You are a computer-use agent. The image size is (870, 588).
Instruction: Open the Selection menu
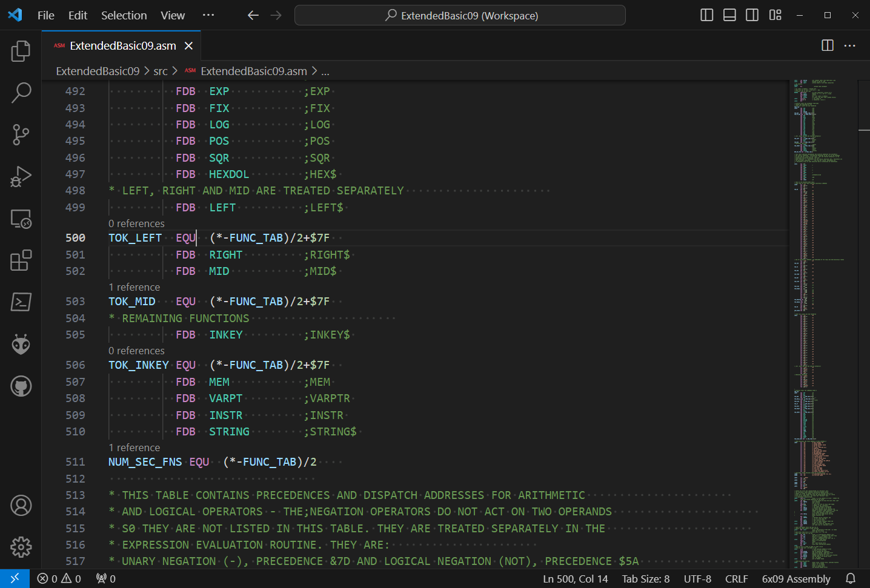pyautogui.click(x=124, y=15)
